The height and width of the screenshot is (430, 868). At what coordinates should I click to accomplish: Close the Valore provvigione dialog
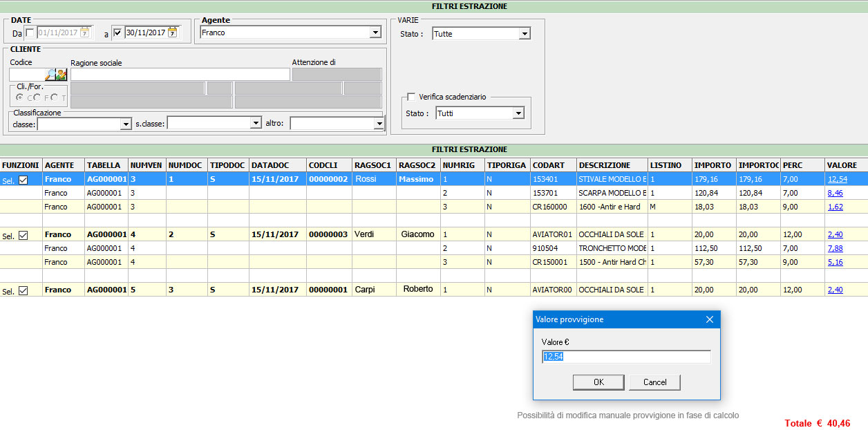click(709, 319)
